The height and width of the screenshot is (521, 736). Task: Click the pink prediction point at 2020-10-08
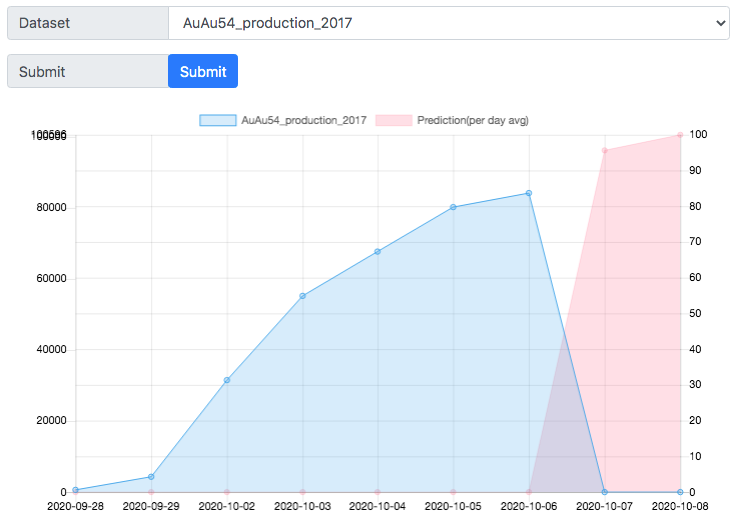[x=680, y=135]
